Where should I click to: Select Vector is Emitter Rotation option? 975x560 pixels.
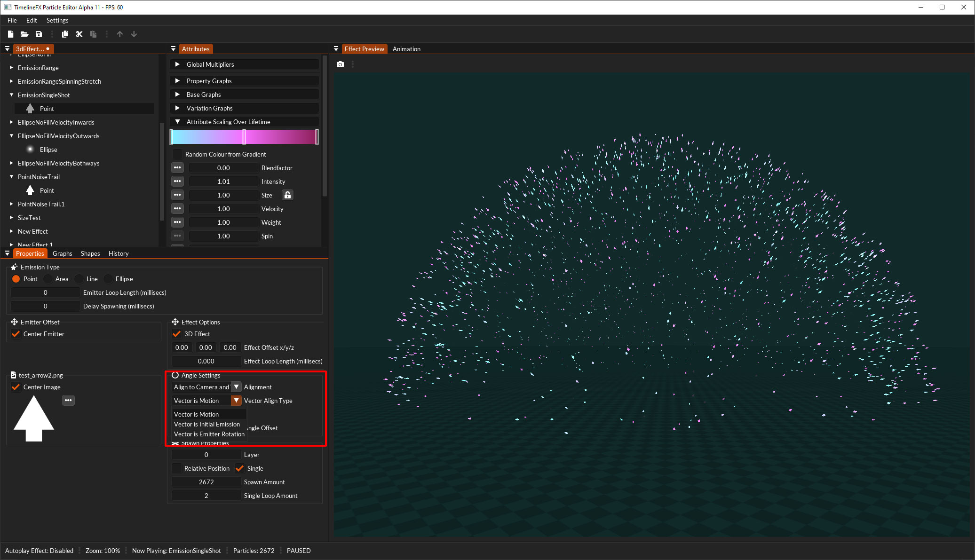(x=209, y=434)
